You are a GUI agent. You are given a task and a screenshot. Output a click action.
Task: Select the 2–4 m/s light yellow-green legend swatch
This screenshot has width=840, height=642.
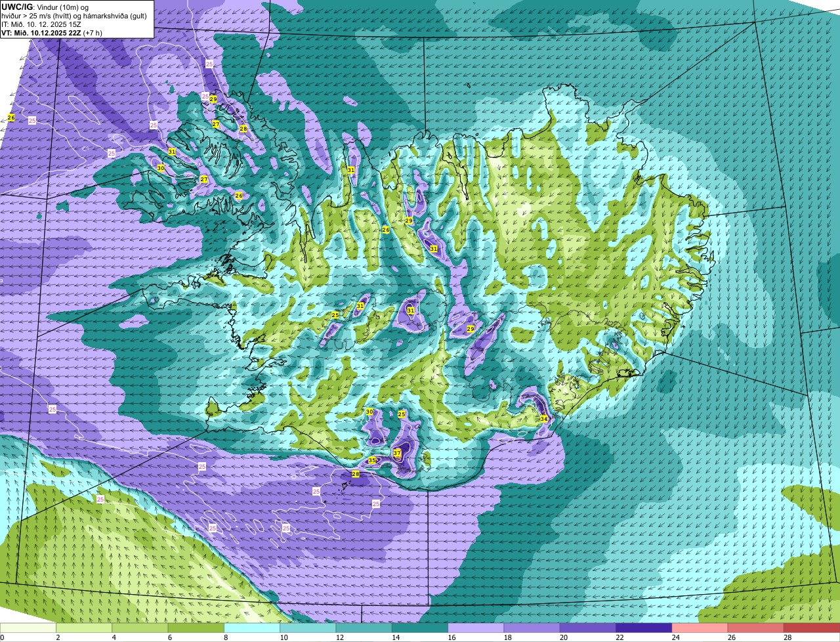[x=85, y=628]
